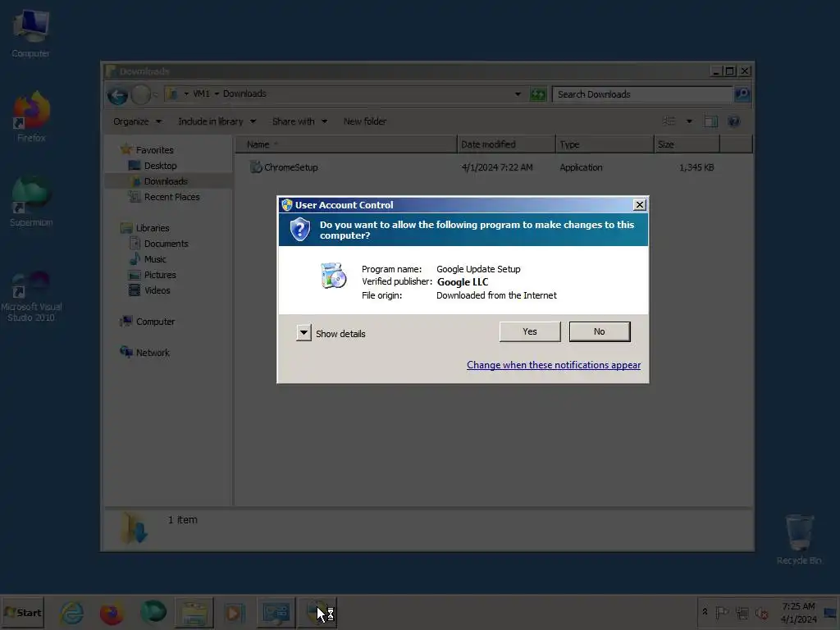Image resolution: width=840 pixels, height=630 pixels.
Task: Click the UAC question shield icon
Action: (x=300, y=230)
